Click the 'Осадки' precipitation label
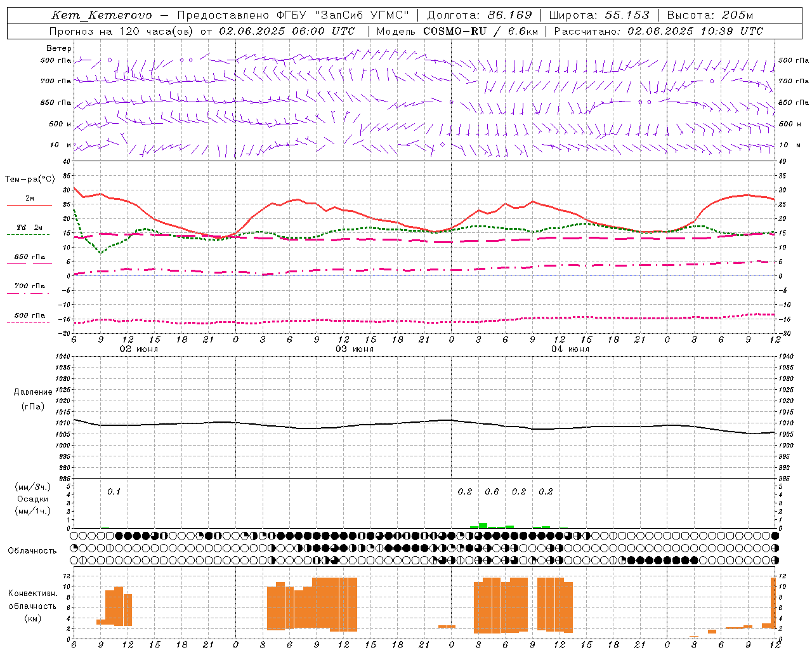812x650 pixels. coord(33,499)
